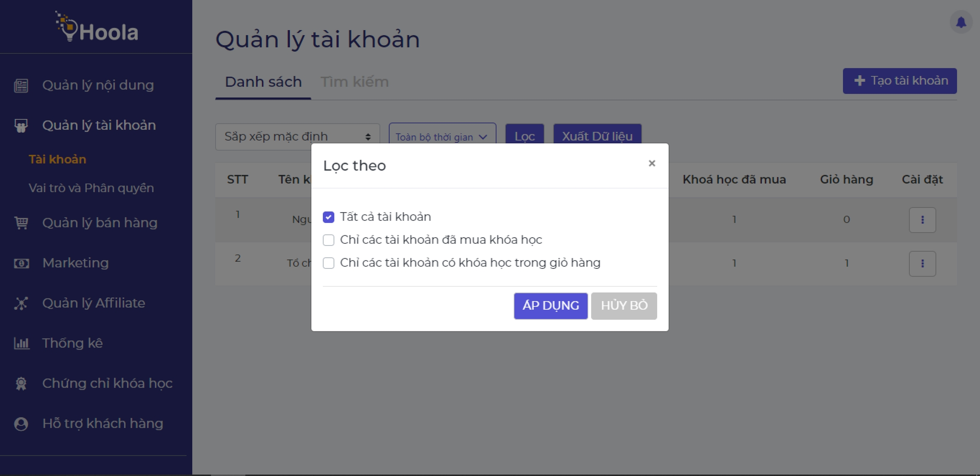Open the 'Sắp xếp mặc định' sort dropdown
Screen dimensions: 980x476
297,137
